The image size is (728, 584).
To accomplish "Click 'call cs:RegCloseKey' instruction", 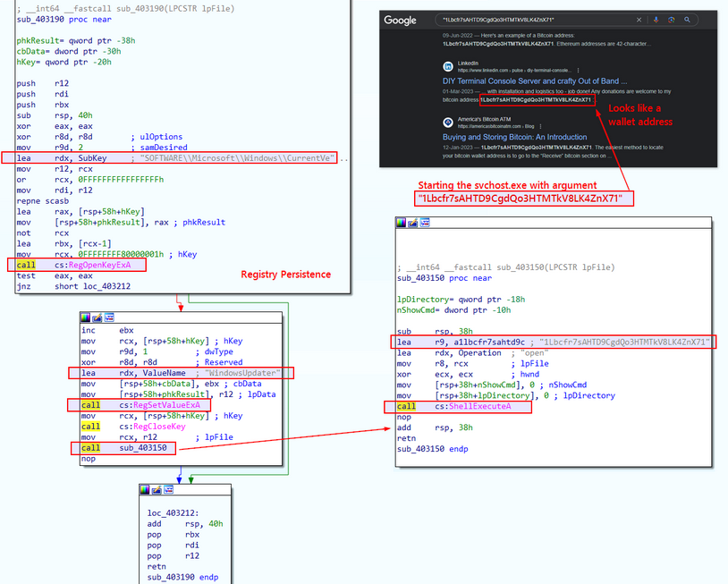I will [x=133, y=427].
